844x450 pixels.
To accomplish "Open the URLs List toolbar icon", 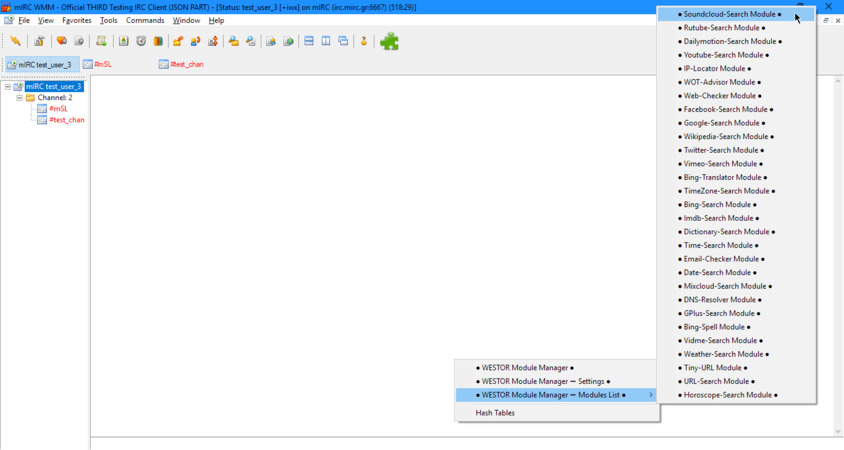I will [x=289, y=41].
